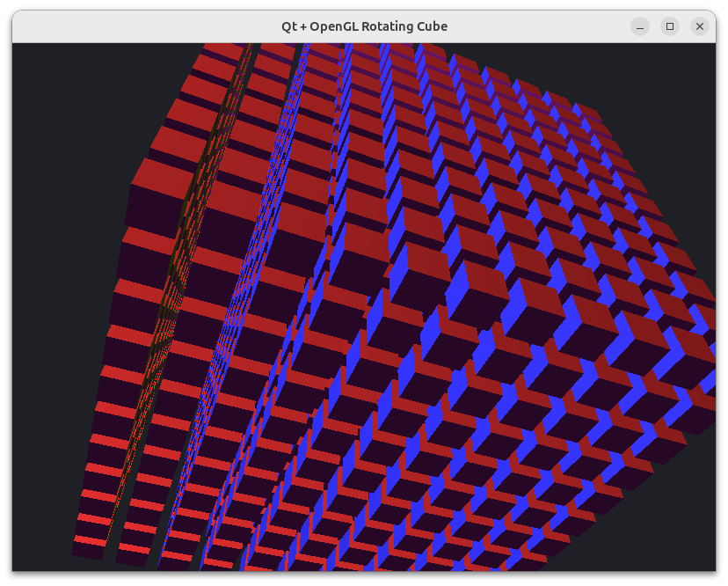
Task: Close the Qt OpenGL window
Action: click(700, 26)
